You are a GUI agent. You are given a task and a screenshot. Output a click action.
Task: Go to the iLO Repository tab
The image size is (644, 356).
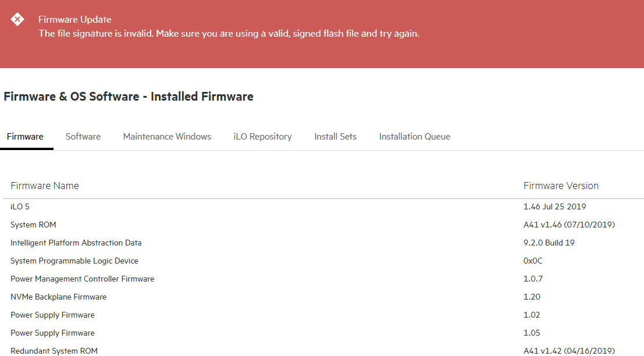(262, 137)
